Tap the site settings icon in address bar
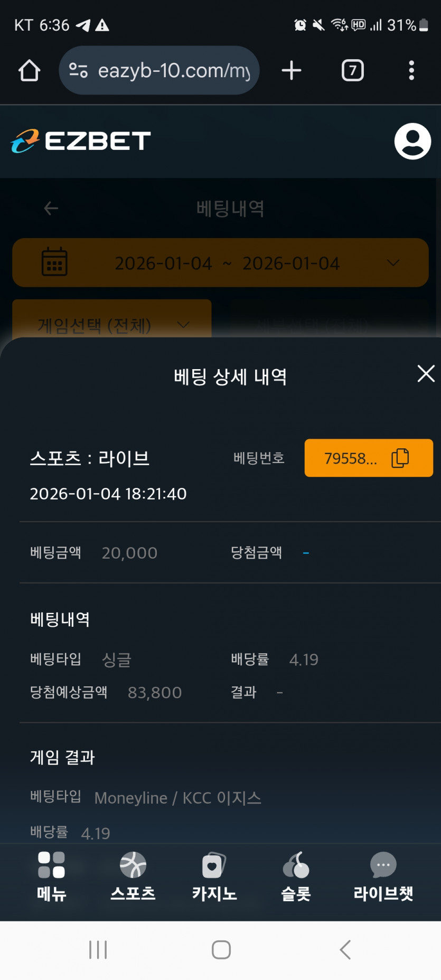 pyautogui.click(x=78, y=71)
